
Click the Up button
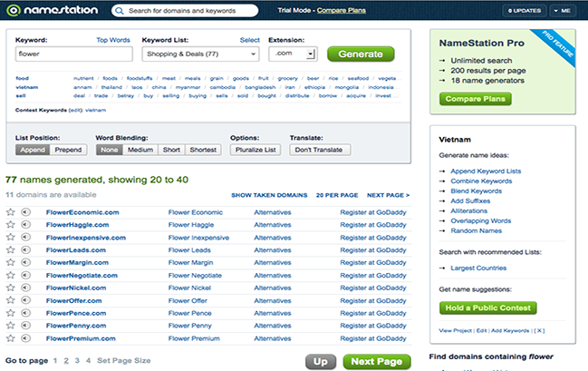click(320, 362)
